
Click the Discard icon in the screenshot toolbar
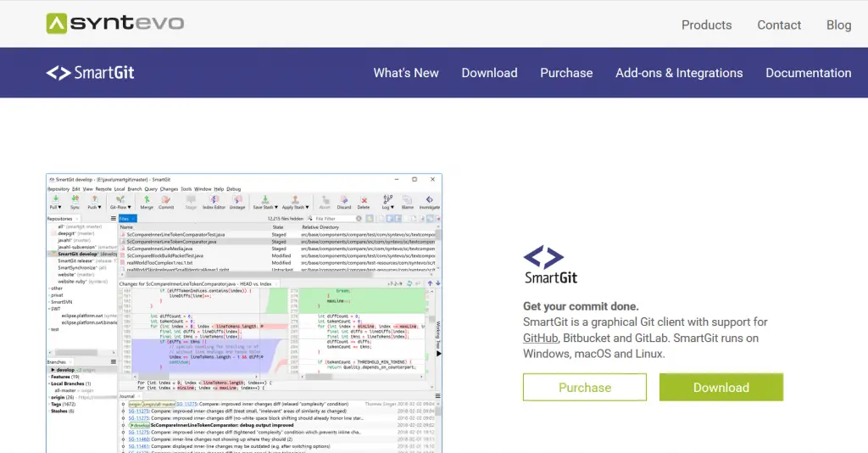(344, 202)
